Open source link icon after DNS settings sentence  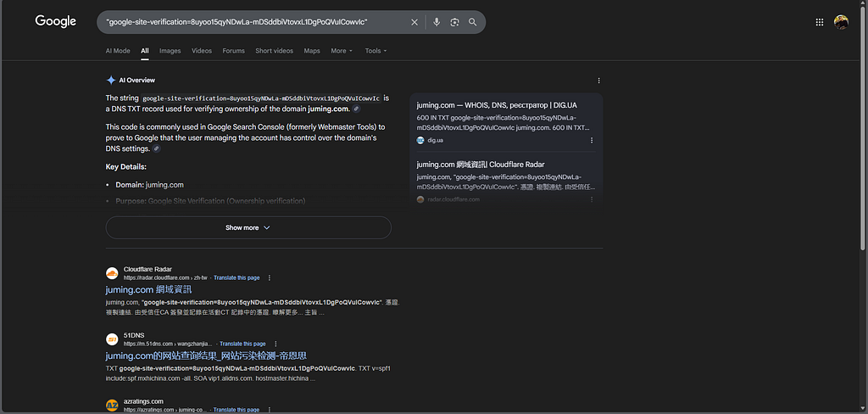pyautogui.click(x=157, y=148)
